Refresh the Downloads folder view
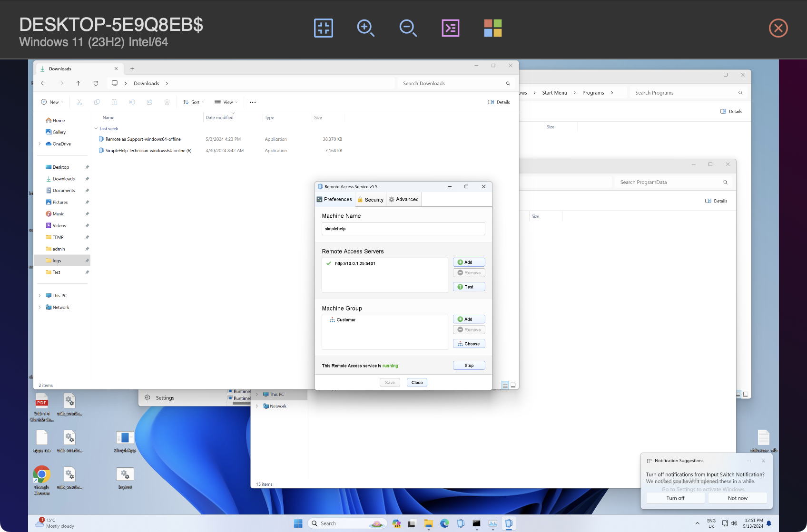This screenshot has height=532, width=807. (96, 83)
